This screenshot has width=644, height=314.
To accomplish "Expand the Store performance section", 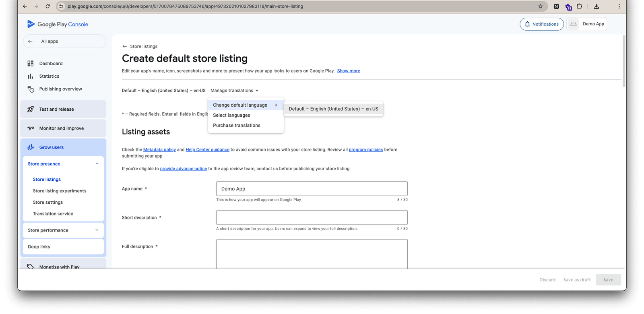I will pos(97,230).
